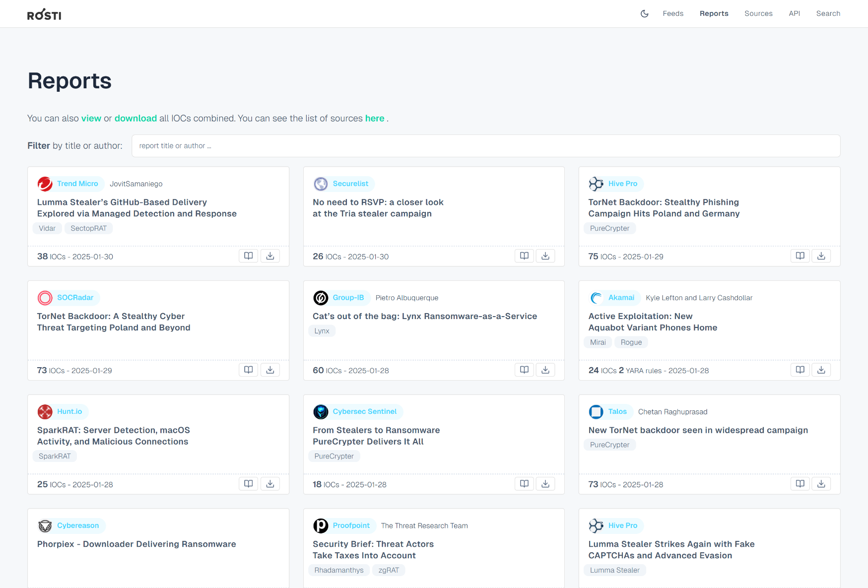View IOCs of Aquabot Variant report
The height and width of the screenshot is (588, 868).
click(x=800, y=370)
